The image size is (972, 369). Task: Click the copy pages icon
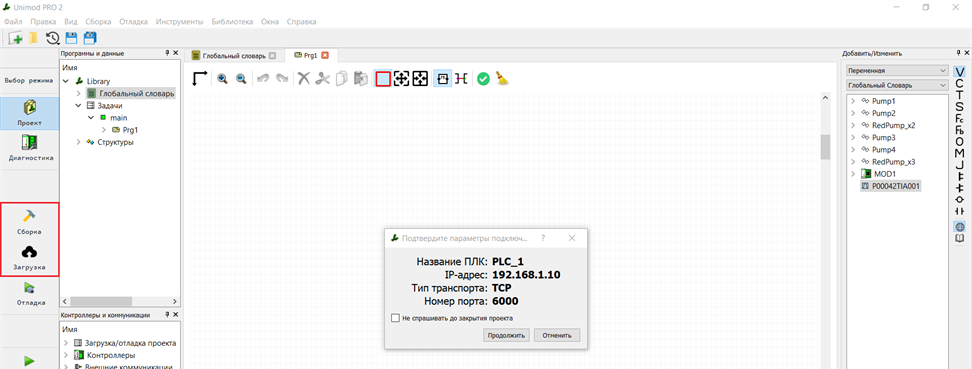point(342,79)
